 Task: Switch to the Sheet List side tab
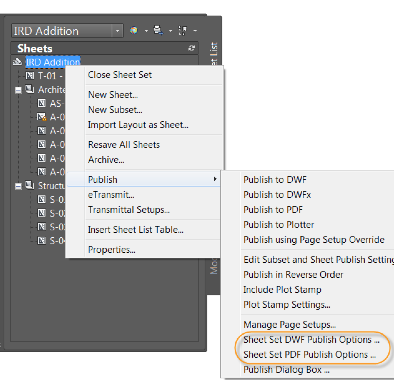(214, 54)
